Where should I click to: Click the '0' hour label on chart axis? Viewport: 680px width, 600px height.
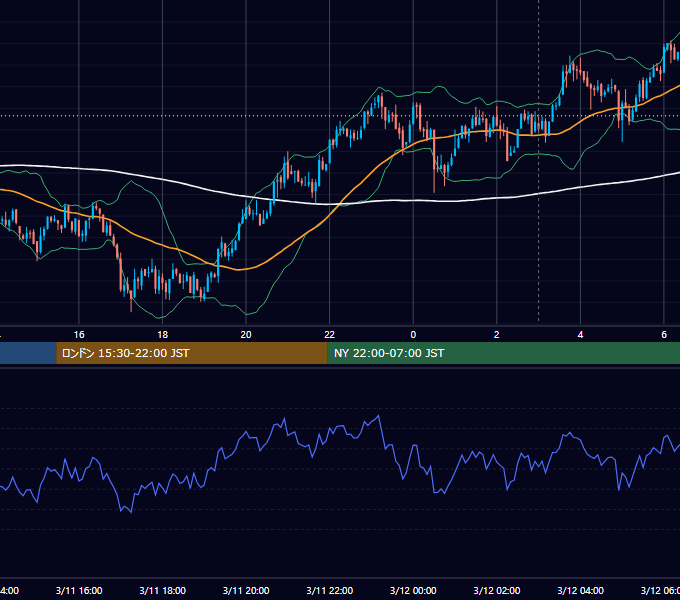point(413,335)
